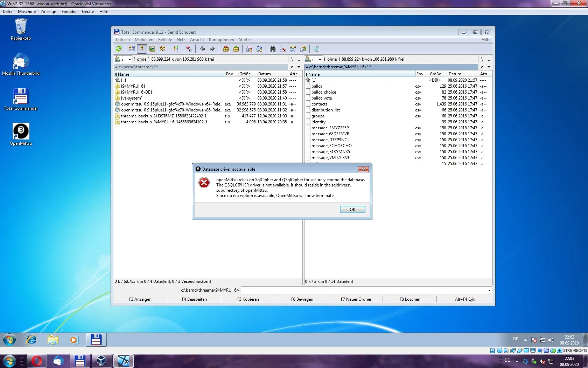Open the multi-rename tool icon
Screen dimensions: 588x368
click(283, 49)
